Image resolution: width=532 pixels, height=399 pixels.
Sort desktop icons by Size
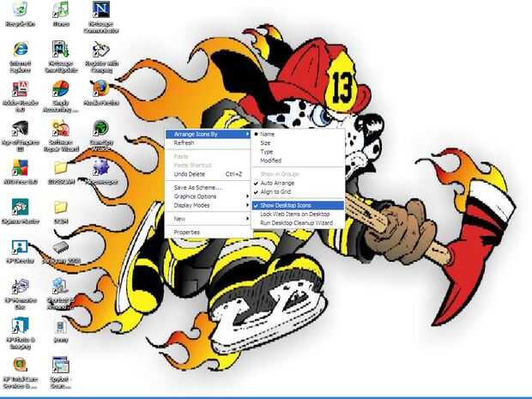[298, 142]
